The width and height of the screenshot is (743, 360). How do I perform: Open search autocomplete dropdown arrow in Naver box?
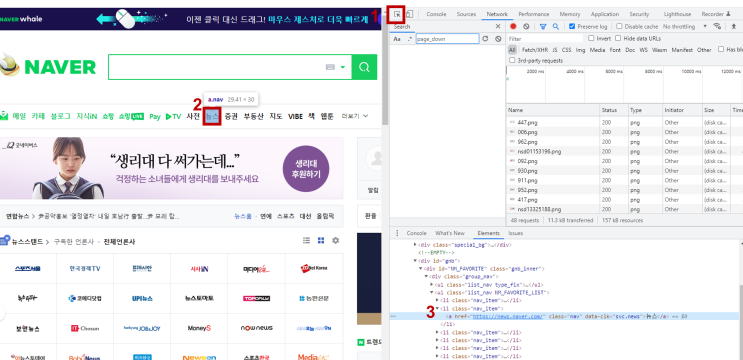[343, 67]
